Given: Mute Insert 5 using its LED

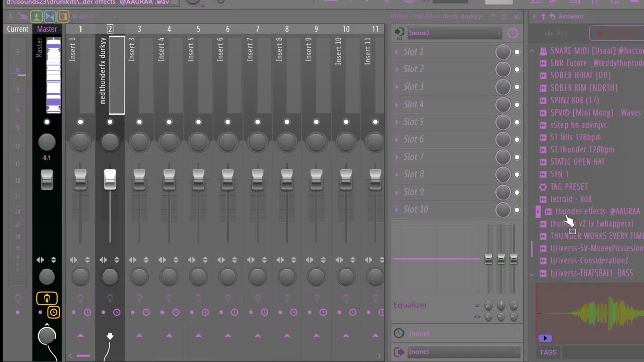Looking at the screenshot, I should 198,122.
